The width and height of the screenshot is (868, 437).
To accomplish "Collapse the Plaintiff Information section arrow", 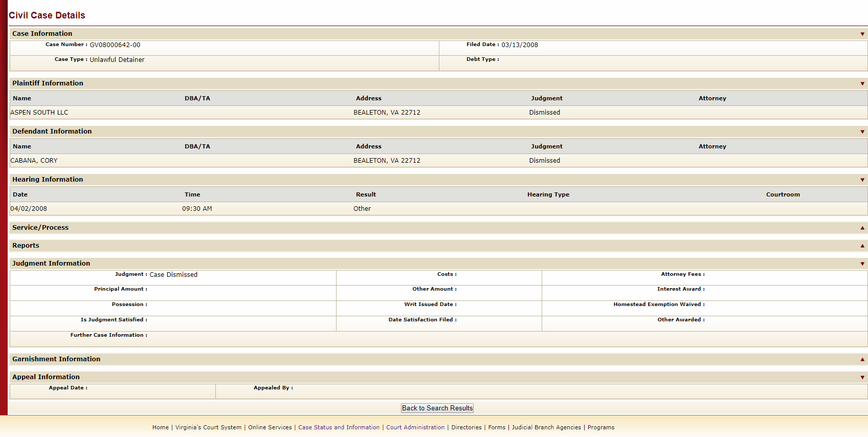I will [x=862, y=84].
